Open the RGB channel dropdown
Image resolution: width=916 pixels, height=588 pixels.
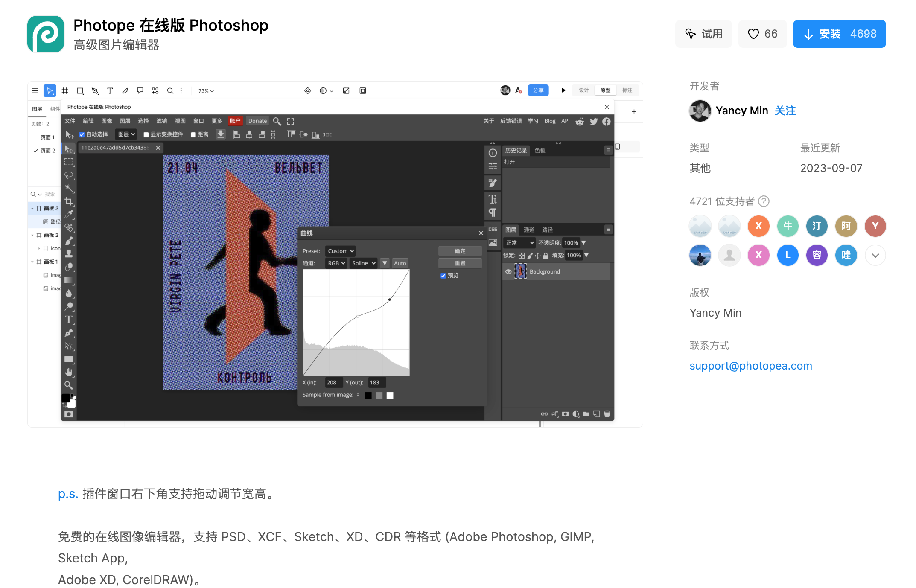pos(336,263)
